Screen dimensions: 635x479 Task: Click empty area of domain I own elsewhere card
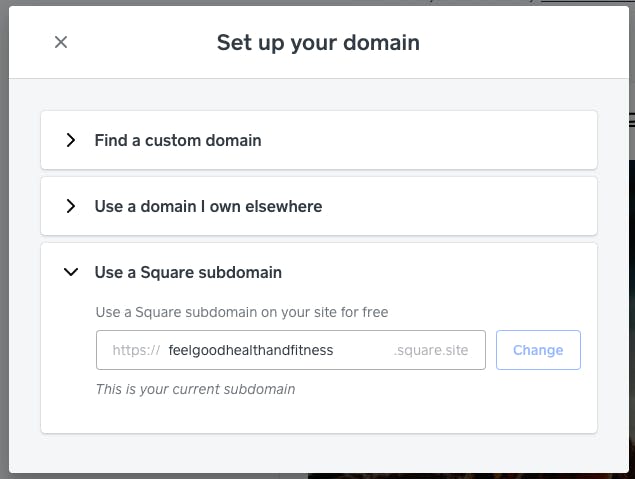click(458, 206)
